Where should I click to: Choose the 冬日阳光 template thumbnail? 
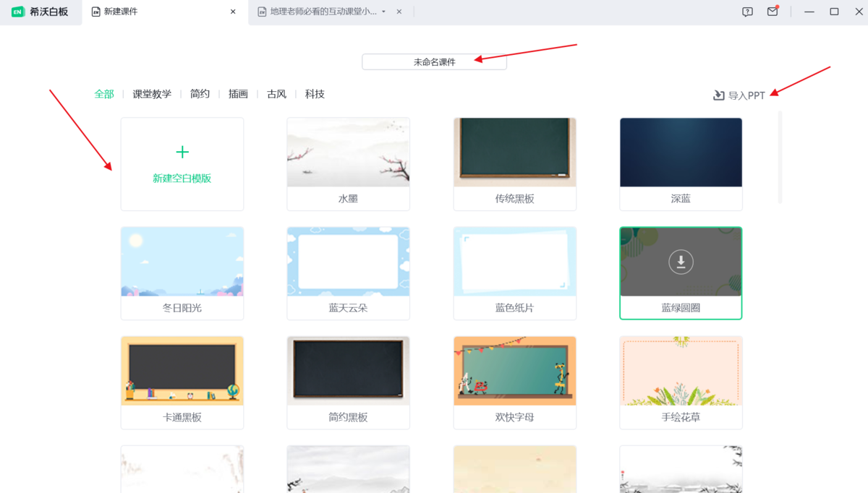pos(182,262)
